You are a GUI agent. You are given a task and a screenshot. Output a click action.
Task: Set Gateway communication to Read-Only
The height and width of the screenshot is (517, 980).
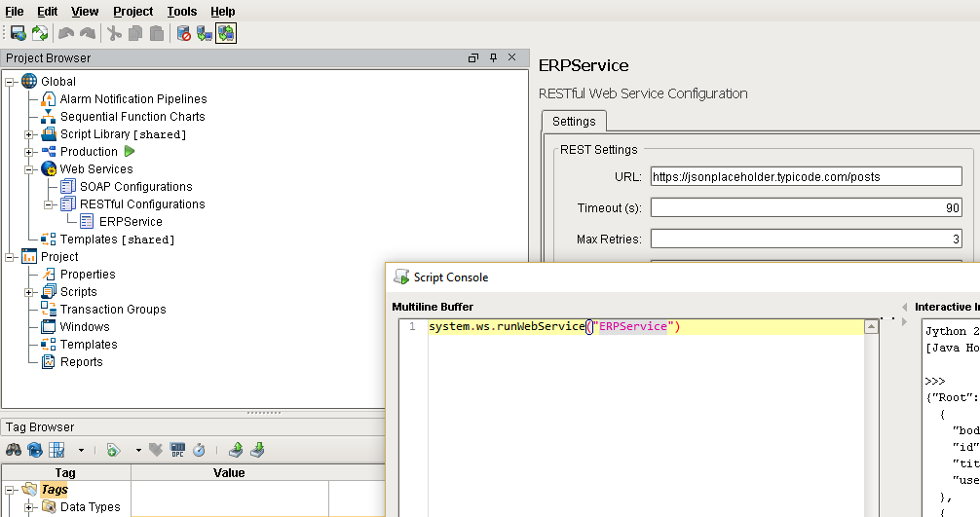205,33
